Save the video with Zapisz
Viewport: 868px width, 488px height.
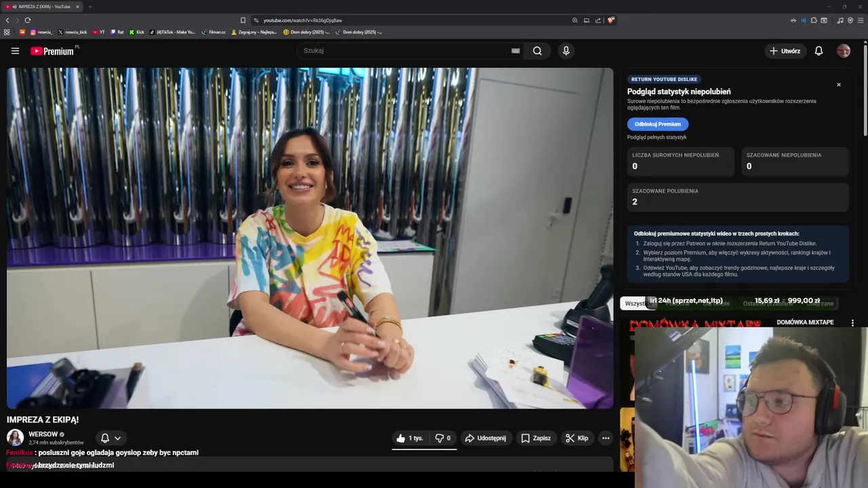click(x=536, y=438)
